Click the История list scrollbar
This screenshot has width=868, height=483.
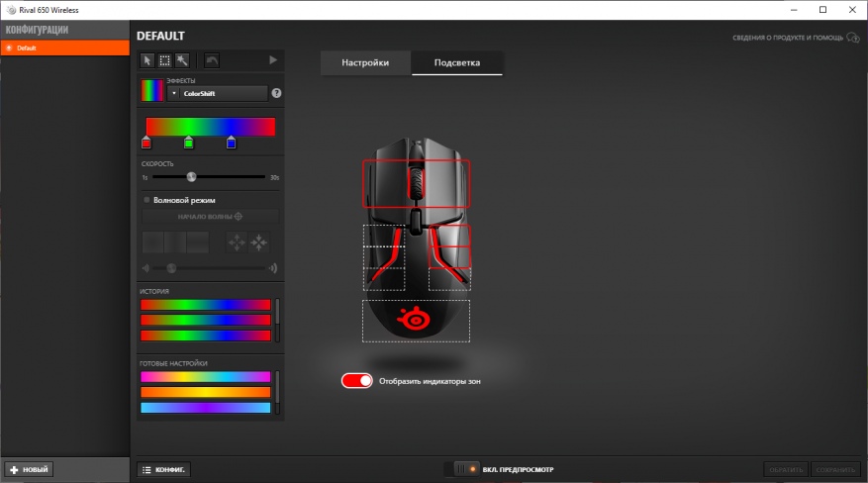tap(277, 320)
